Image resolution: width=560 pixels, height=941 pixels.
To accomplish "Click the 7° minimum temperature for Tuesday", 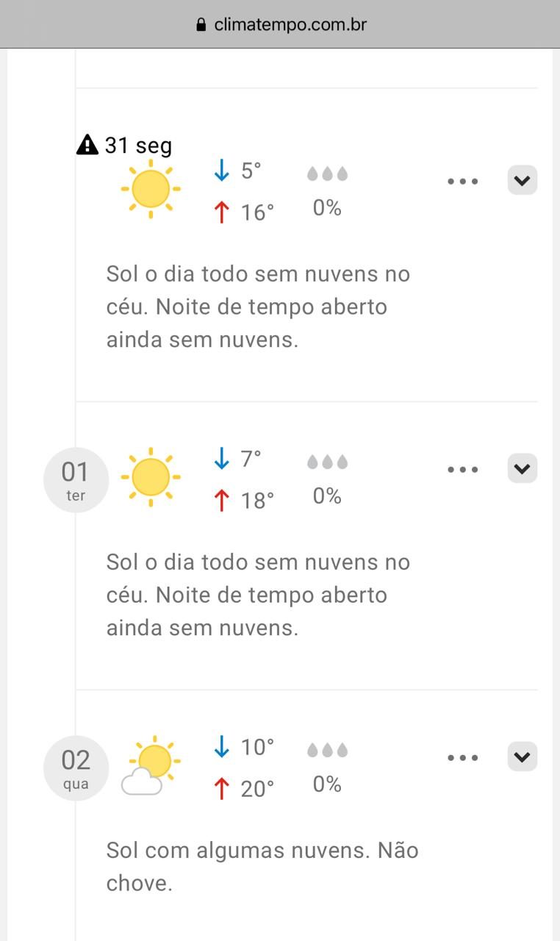I will point(251,459).
